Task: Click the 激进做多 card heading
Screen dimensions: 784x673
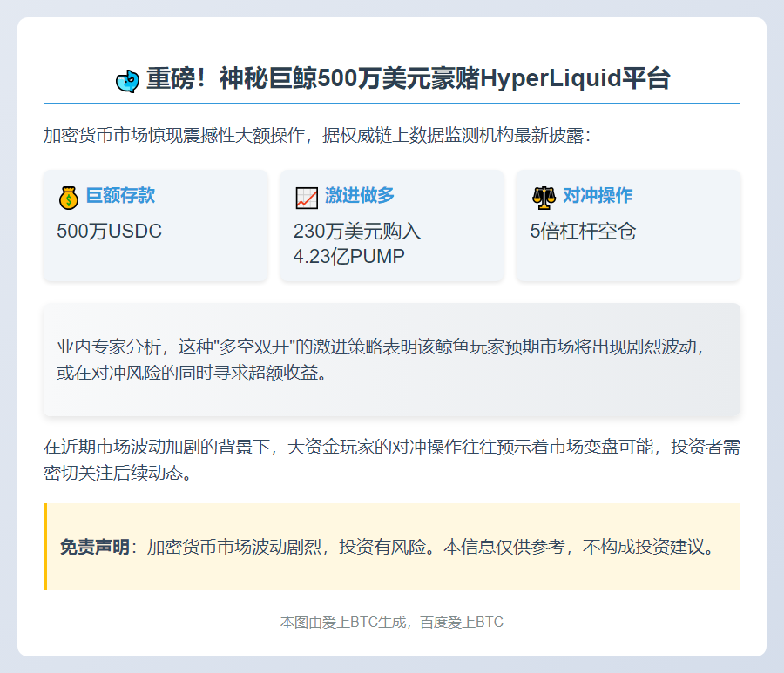Action: [x=360, y=195]
